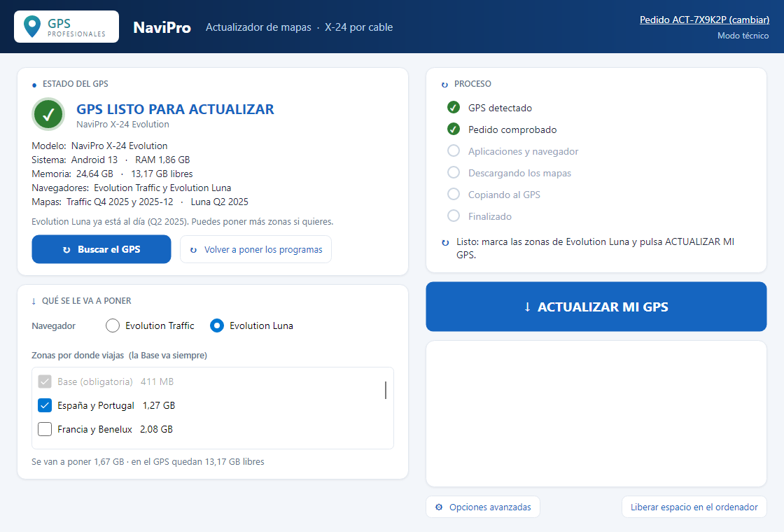784x532 pixels.
Task: Click Volver a poner los programas
Action: (256, 249)
